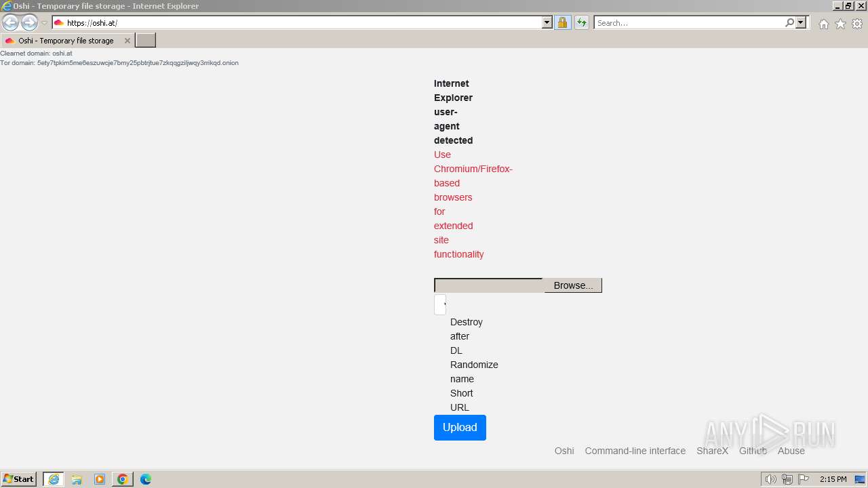Expand the address bar autocomplete dropdown
Viewport: 868px width, 488px height.
click(547, 23)
